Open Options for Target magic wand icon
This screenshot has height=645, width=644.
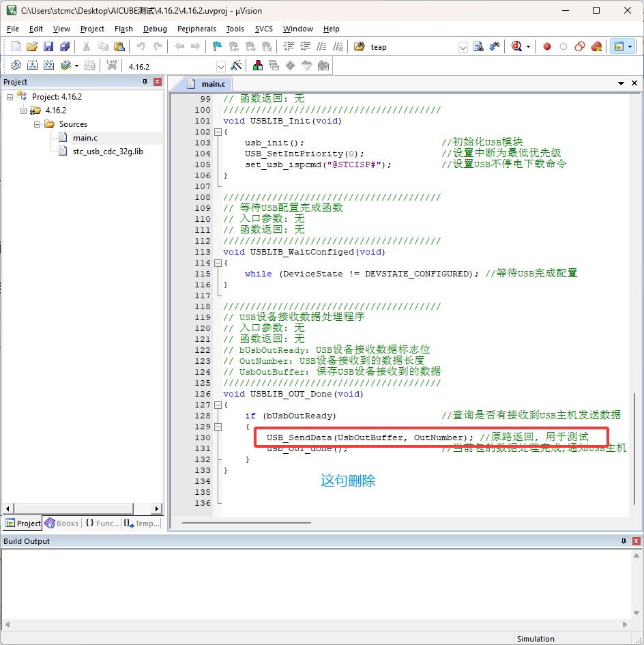[x=236, y=66]
